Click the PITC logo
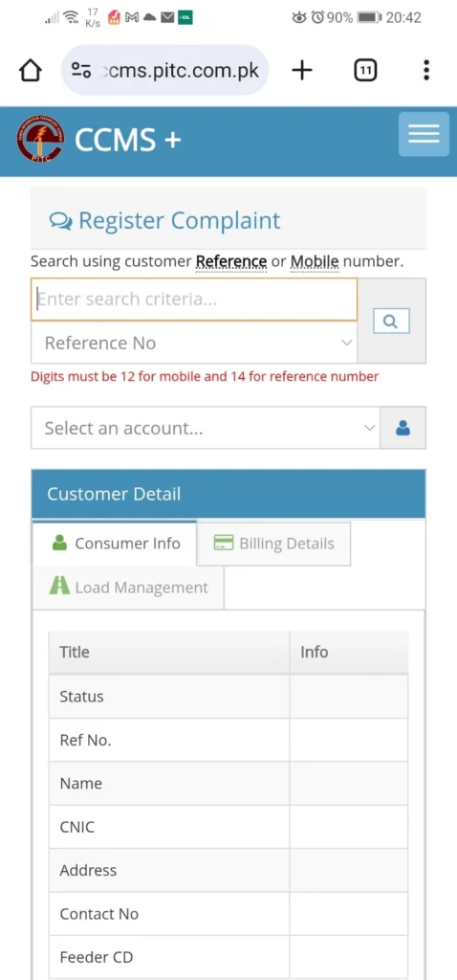This screenshot has height=980, width=457. click(x=39, y=140)
